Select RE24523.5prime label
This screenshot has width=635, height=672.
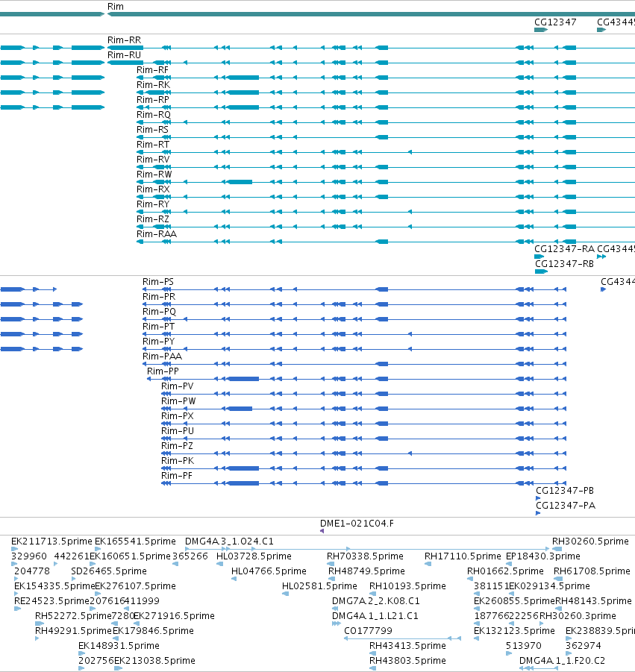pos(51,601)
